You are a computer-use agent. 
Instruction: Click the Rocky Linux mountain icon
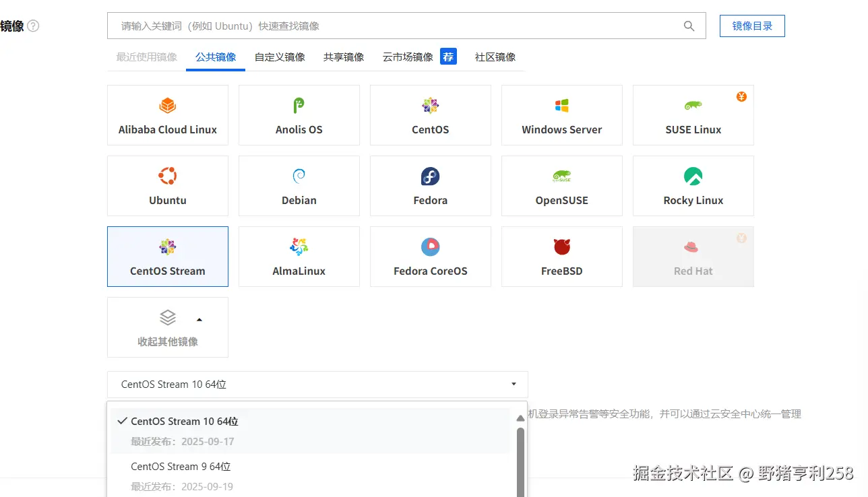click(693, 176)
